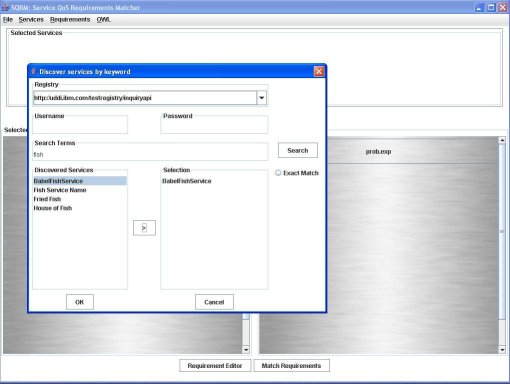The height and width of the screenshot is (384, 510).
Task: Click the > add-to-selection button
Action: point(144,228)
